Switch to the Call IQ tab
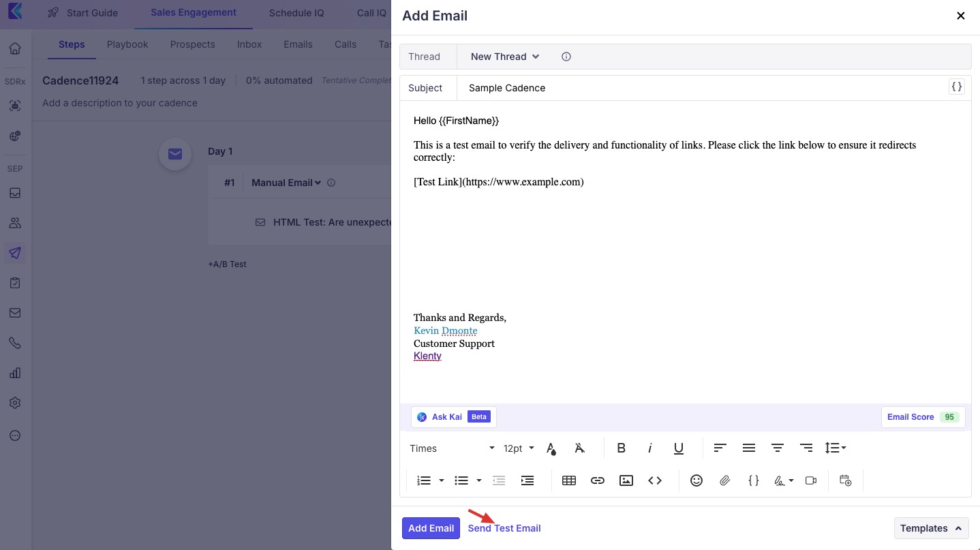 (371, 13)
